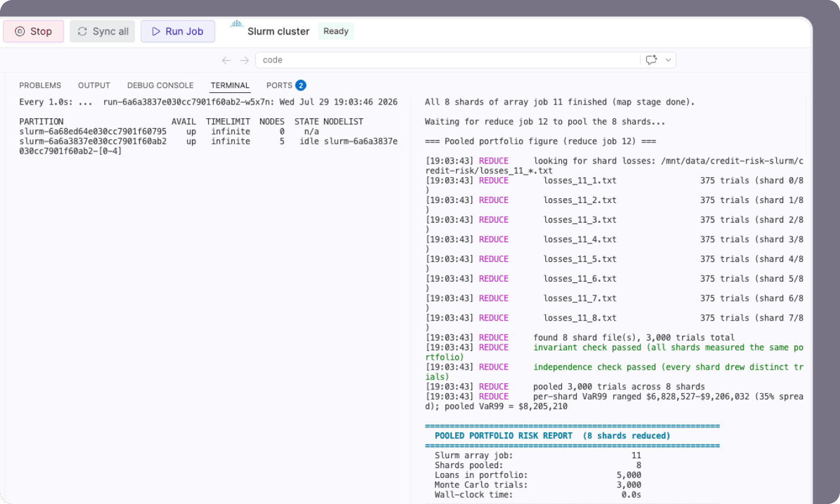Click the Slurm cluster waveform icon
The width and height of the screenshot is (840, 504).
236,25
